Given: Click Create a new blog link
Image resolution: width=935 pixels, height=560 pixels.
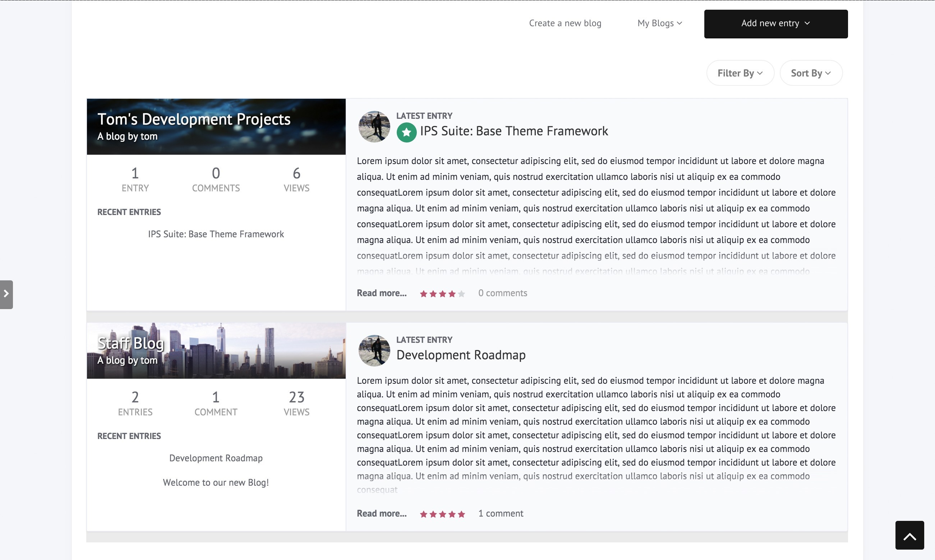Looking at the screenshot, I should click(565, 23).
